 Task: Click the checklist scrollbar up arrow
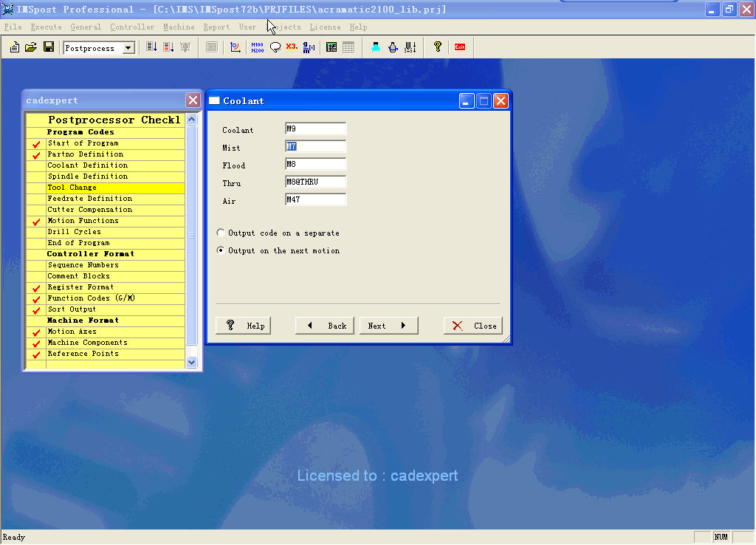point(192,119)
